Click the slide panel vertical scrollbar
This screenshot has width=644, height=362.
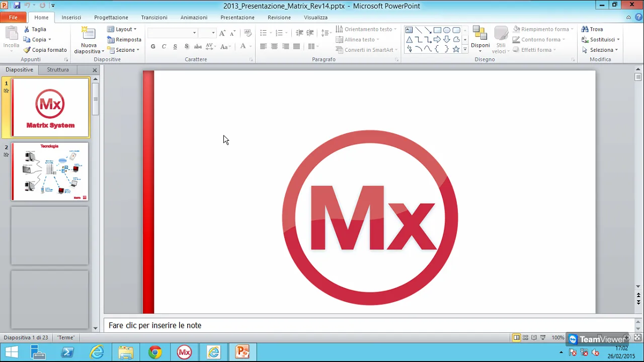tap(95, 201)
